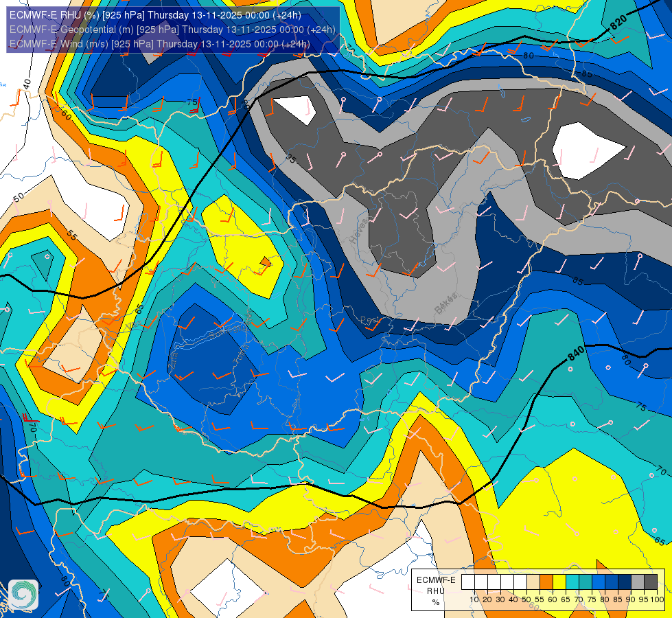This screenshot has height=618, width=672.
Task: Pick the cyan 65–70% legend swatch
Action: (572, 582)
